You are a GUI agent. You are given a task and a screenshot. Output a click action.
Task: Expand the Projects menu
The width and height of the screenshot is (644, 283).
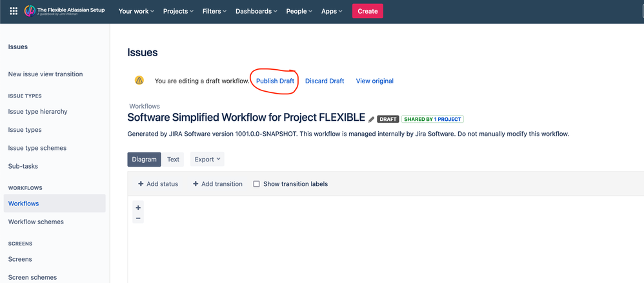tap(178, 11)
